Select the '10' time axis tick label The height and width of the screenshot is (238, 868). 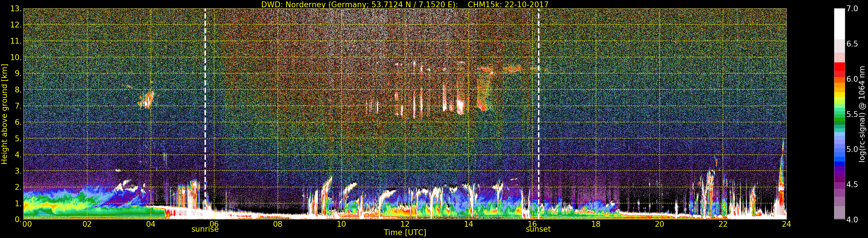tap(341, 224)
